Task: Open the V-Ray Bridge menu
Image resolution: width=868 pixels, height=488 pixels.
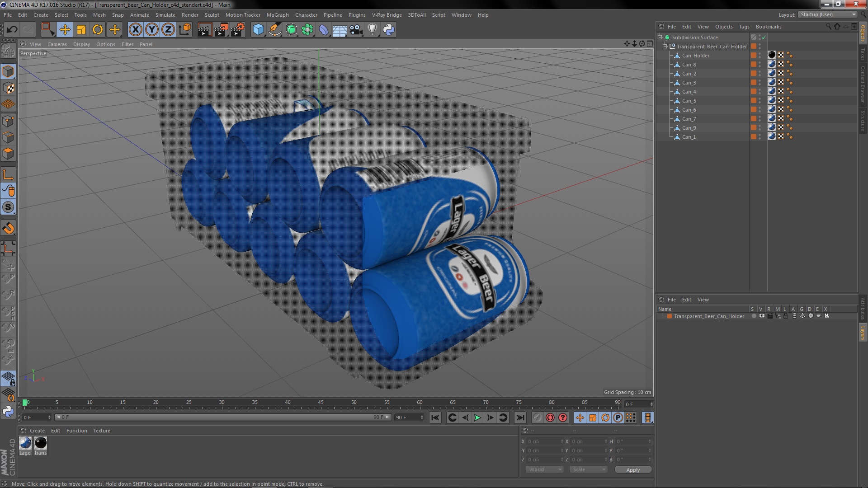Action: coord(387,15)
